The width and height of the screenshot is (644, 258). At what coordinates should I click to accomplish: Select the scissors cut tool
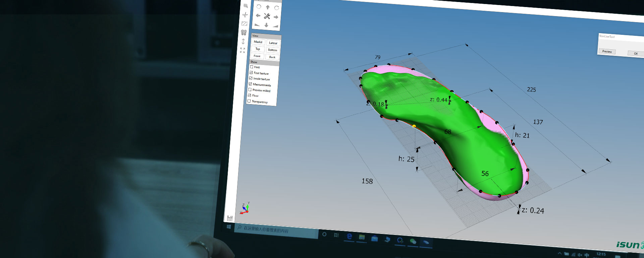coord(245,15)
